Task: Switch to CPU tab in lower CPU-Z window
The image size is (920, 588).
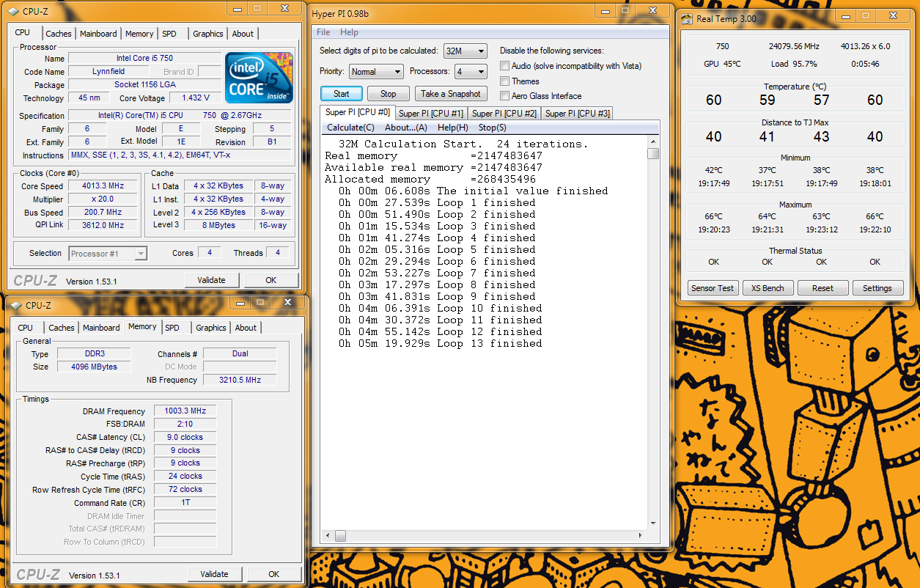Action: [x=26, y=328]
